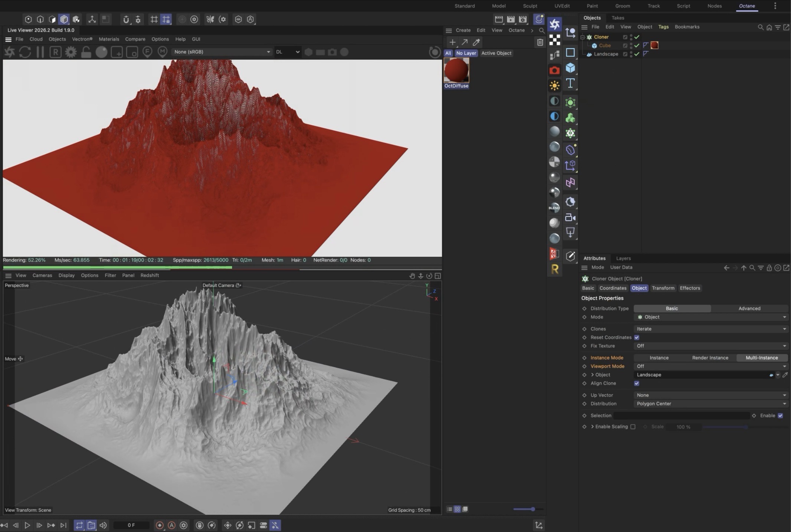The height and width of the screenshot is (532, 791).
Task: Select Multi-Instance instance mode
Action: 762,358
